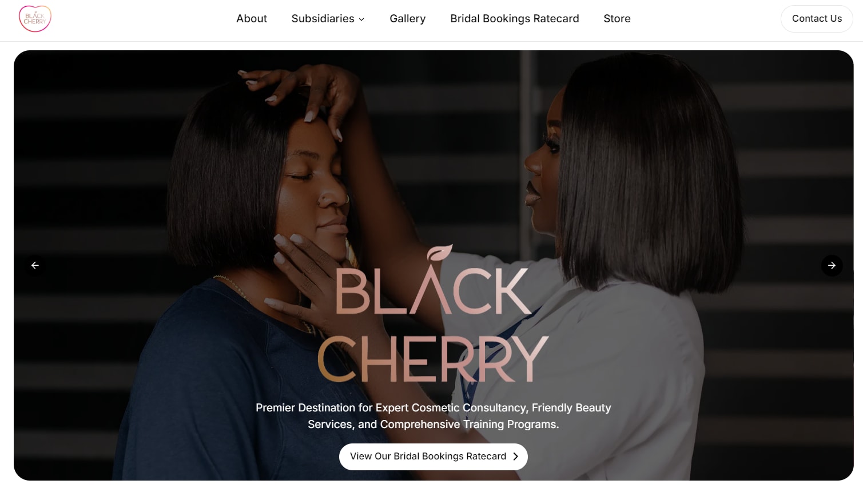Go to the previous hero slide
This screenshot has height=504, width=863.
click(x=35, y=266)
